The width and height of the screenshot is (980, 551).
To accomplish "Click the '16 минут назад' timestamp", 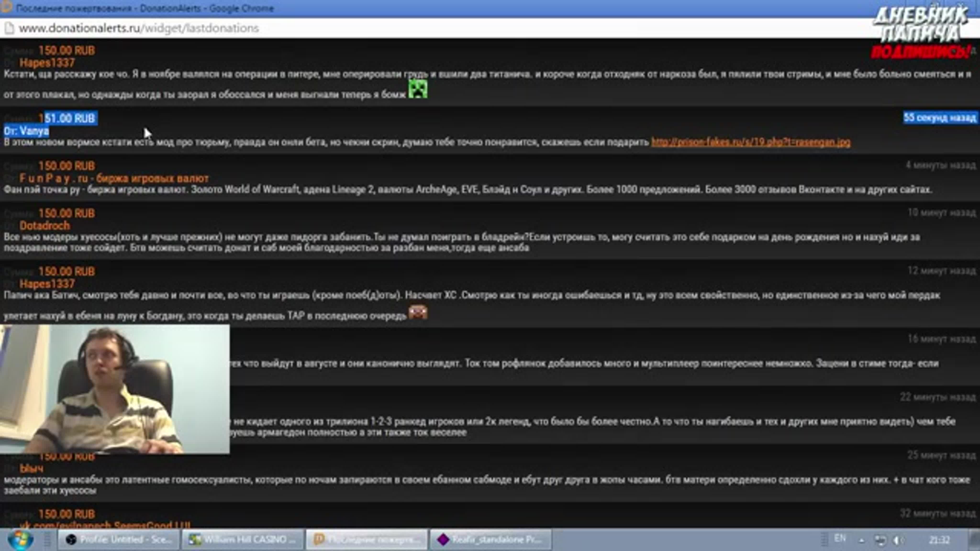I will [941, 339].
